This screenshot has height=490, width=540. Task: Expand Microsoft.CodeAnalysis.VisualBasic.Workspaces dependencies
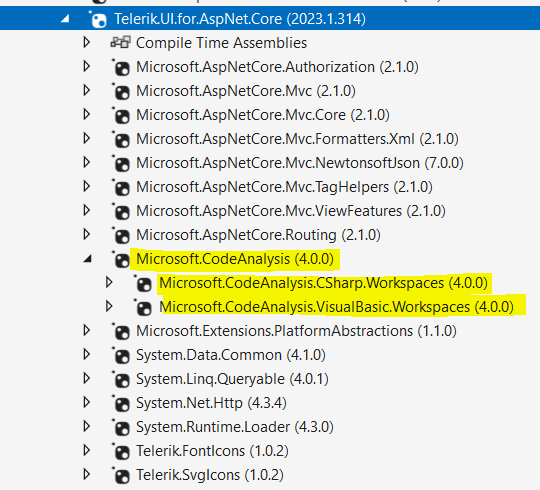109,306
